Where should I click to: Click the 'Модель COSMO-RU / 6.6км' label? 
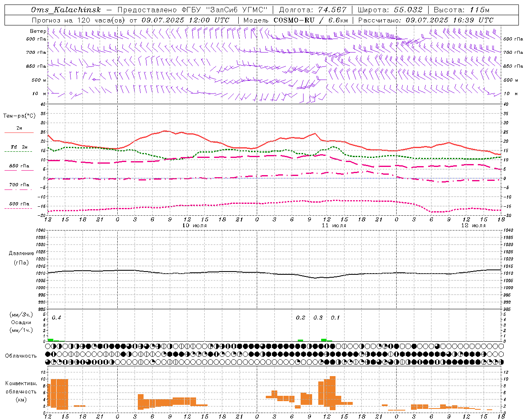coord(295,20)
